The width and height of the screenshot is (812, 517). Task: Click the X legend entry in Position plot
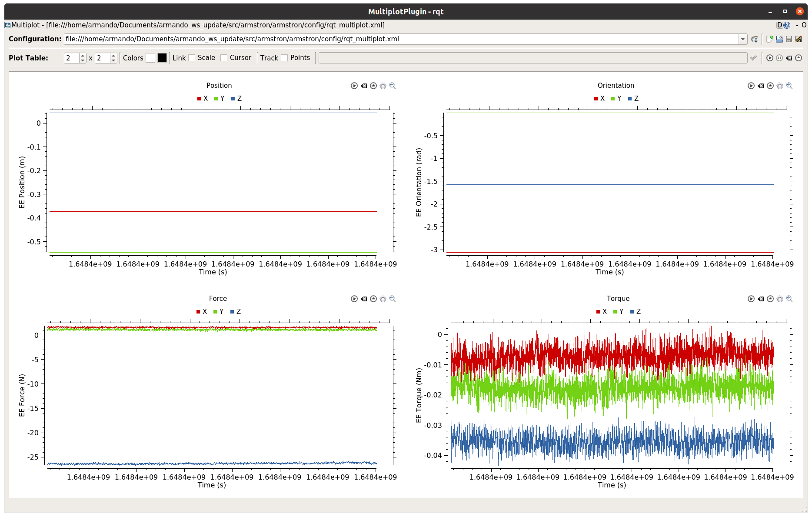click(203, 99)
